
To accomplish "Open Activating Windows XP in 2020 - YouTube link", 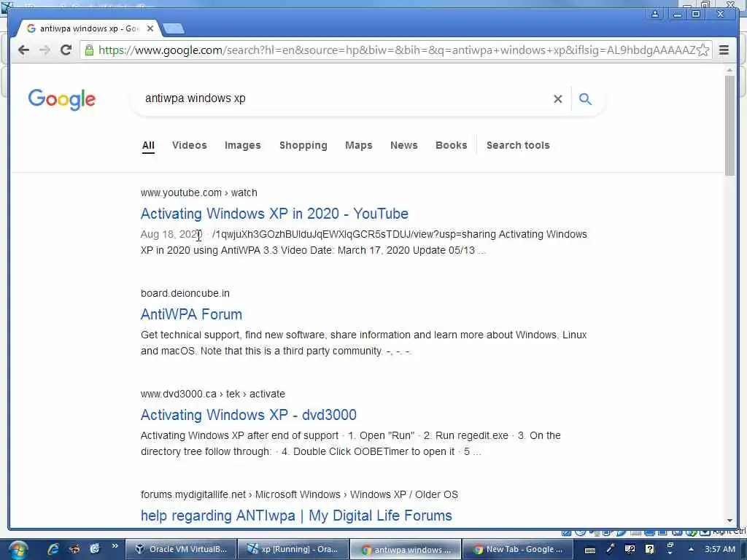I will [274, 214].
